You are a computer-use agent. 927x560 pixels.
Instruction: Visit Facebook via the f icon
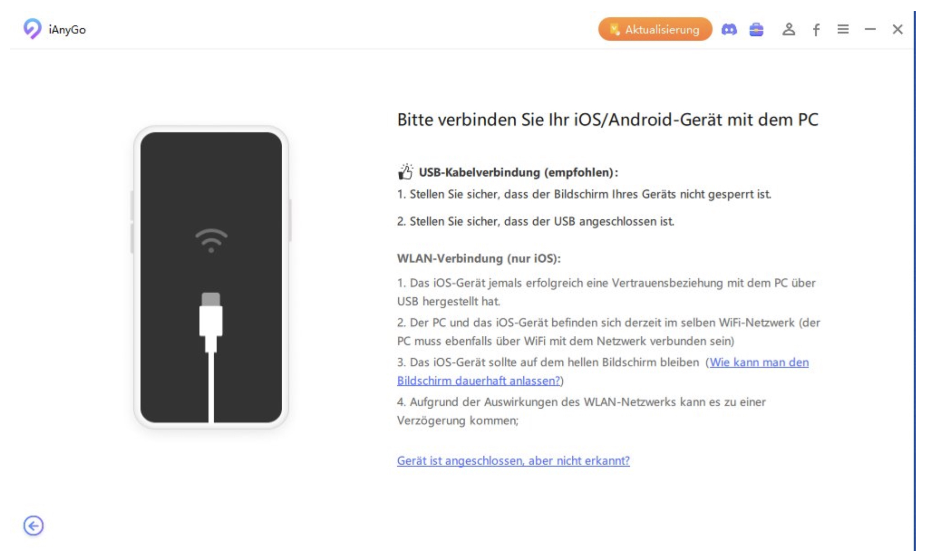coord(816,29)
